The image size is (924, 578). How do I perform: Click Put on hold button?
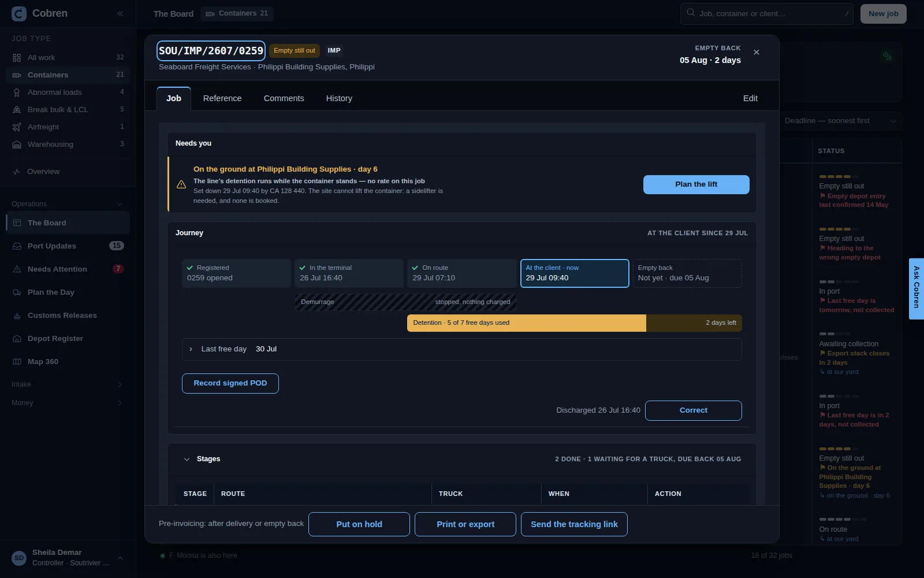(x=359, y=524)
